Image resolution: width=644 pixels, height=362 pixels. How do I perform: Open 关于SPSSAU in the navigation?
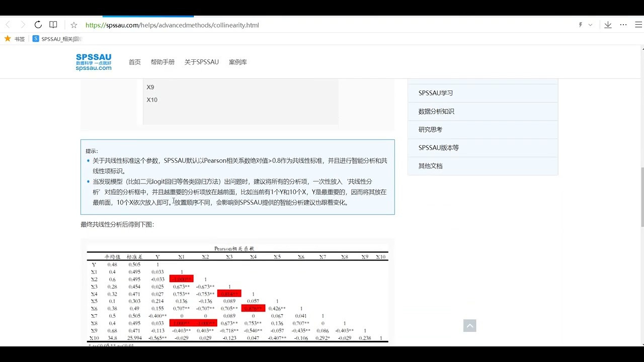tap(201, 62)
